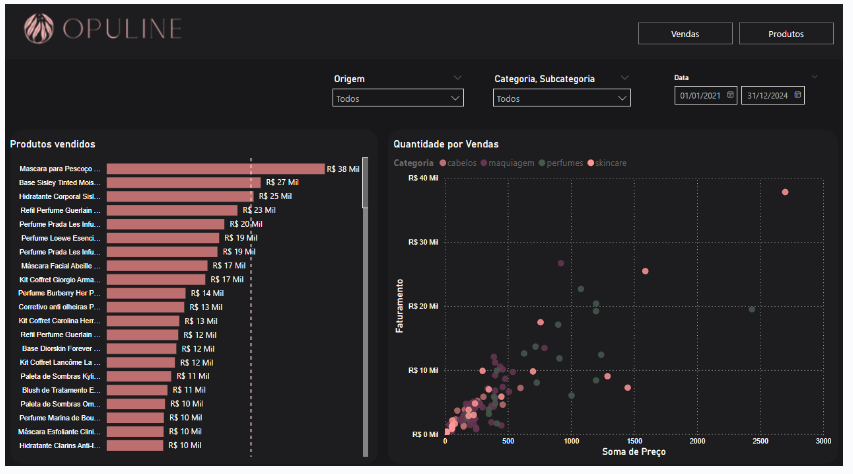This screenshot has width=853, height=474.
Task: Click the Quantidade por Vendas title
Action: click(x=446, y=144)
